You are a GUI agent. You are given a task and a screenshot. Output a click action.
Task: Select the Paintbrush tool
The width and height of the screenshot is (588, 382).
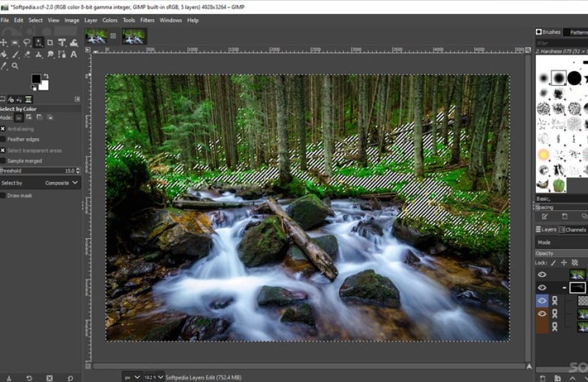[15, 54]
